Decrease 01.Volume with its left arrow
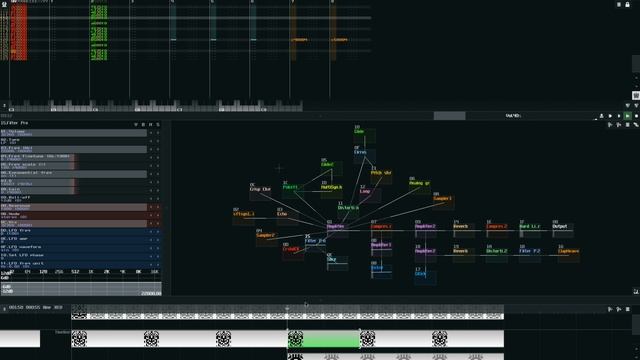Viewport: 640px width, 360px height. pos(151,133)
